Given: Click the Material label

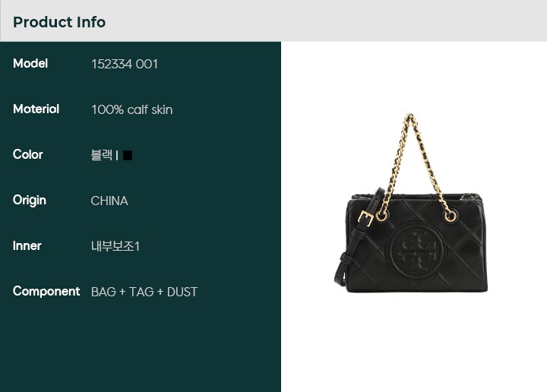Looking at the screenshot, I should pos(36,109).
